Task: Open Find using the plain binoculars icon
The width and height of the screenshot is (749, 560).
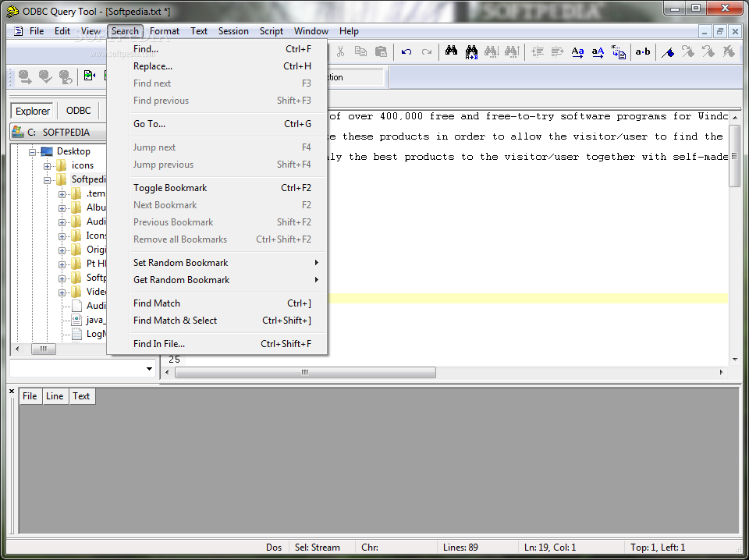Action: tap(452, 51)
